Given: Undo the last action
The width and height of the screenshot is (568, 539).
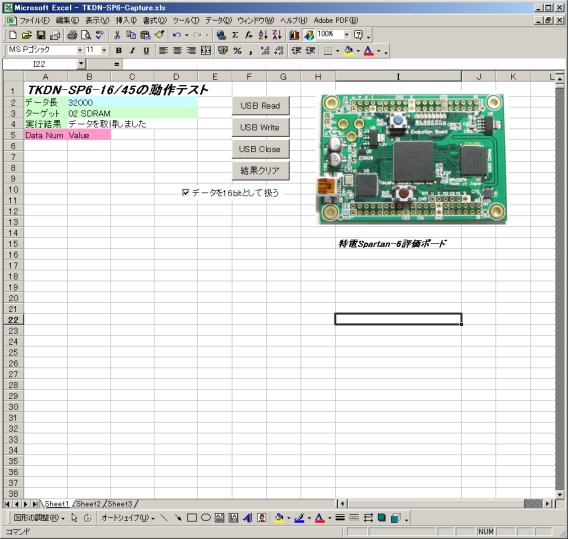Looking at the screenshot, I should coord(177,35).
